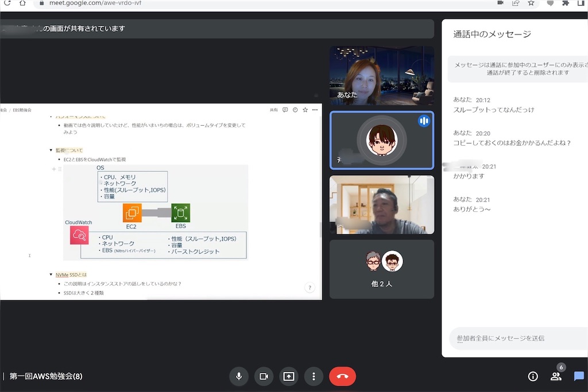
Task: Select the あなた video tile
Action: pos(382,75)
